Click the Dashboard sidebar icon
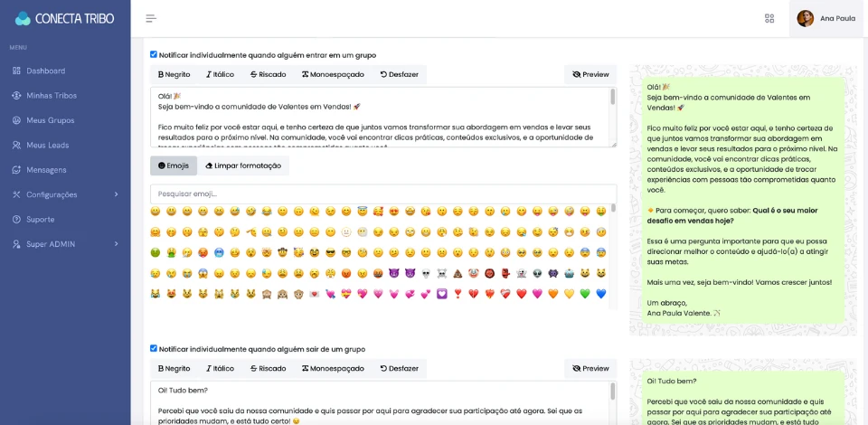Screen dimensions: 868x425 pyautogui.click(x=16, y=71)
